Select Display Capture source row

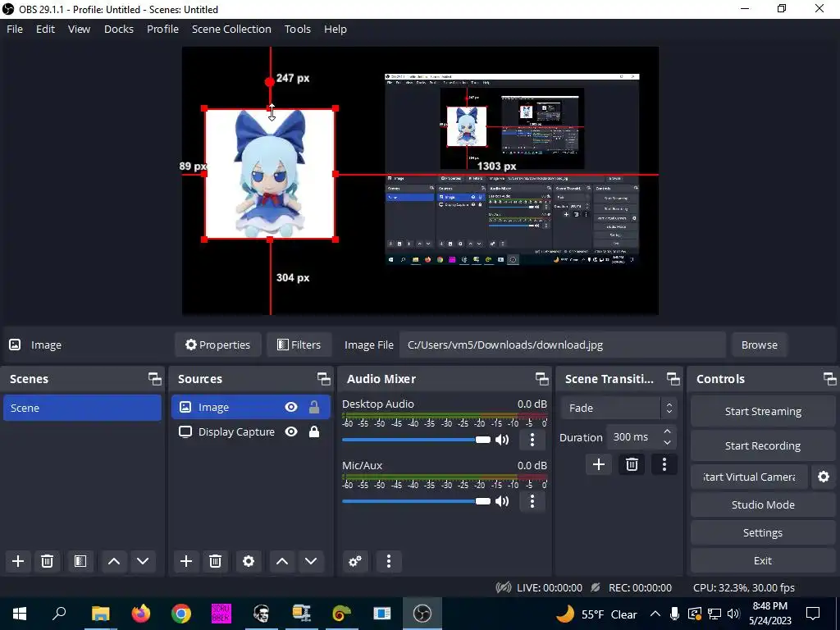pos(251,431)
